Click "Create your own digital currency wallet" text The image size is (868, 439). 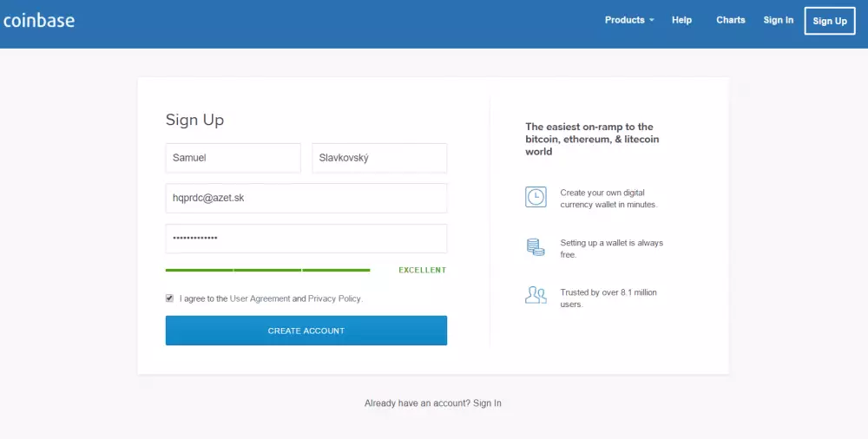[608, 198]
